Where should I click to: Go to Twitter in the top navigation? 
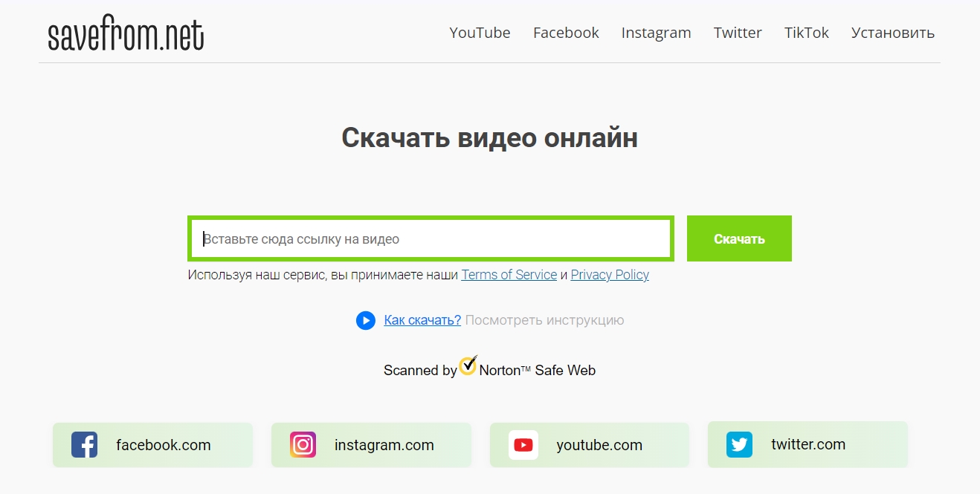tap(738, 33)
